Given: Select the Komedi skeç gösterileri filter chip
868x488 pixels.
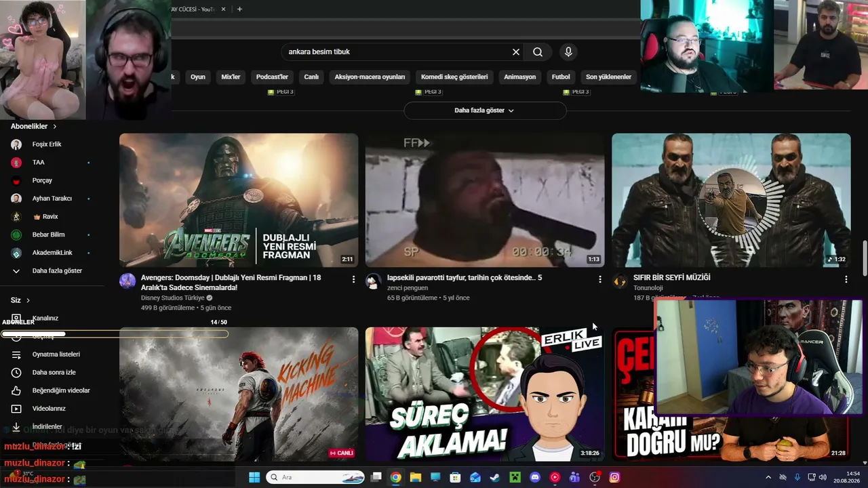Looking at the screenshot, I should click(x=454, y=77).
